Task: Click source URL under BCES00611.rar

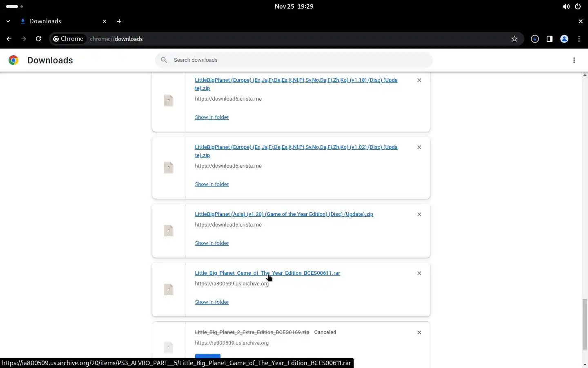Action: (232, 284)
